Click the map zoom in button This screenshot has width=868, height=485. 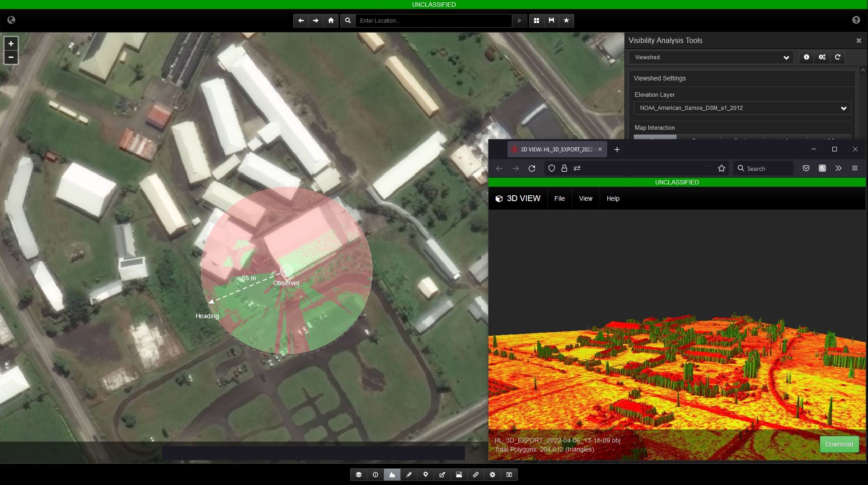pos(11,43)
